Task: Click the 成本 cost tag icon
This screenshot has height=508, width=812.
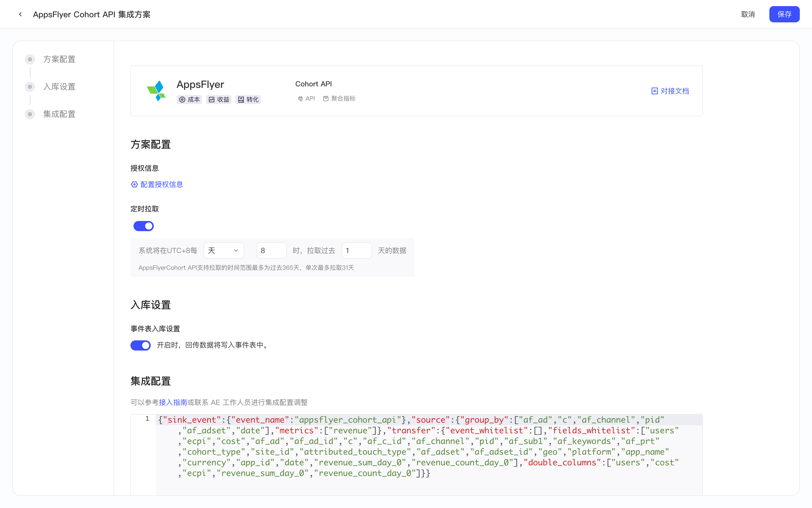Action: [182, 100]
